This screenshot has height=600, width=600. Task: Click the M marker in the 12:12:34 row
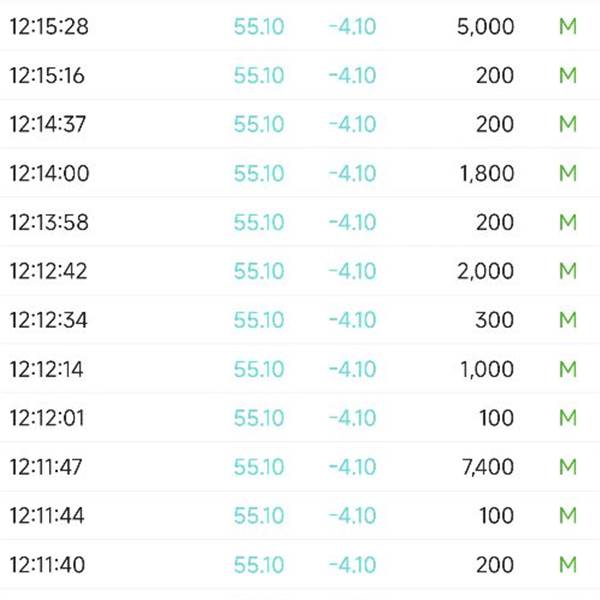click(x=568, y=321)
